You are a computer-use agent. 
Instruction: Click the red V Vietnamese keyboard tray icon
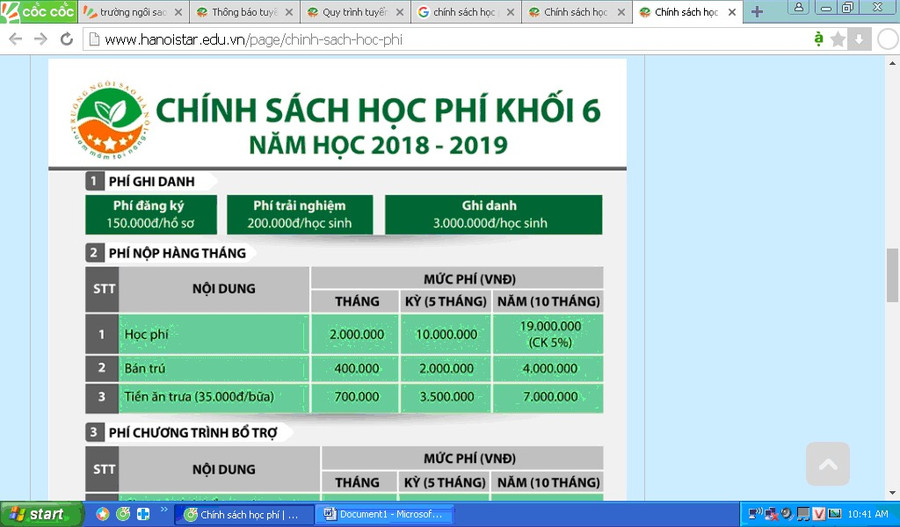pos(818,514)
